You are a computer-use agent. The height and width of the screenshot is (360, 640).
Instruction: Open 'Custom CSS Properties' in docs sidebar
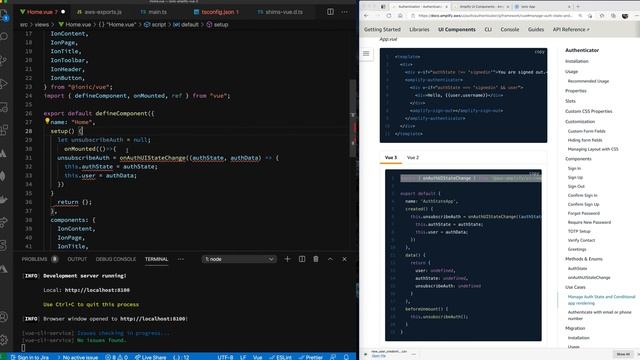point(589,111)
